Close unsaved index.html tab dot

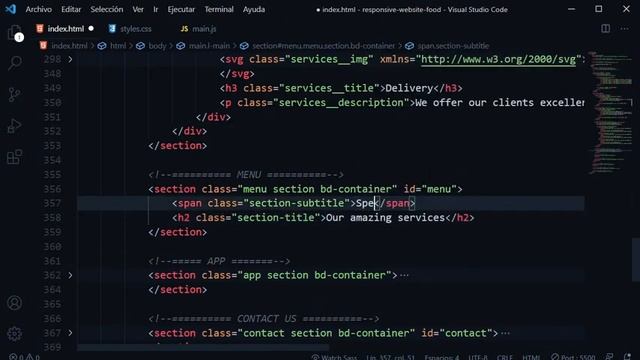tap(91, 29)
